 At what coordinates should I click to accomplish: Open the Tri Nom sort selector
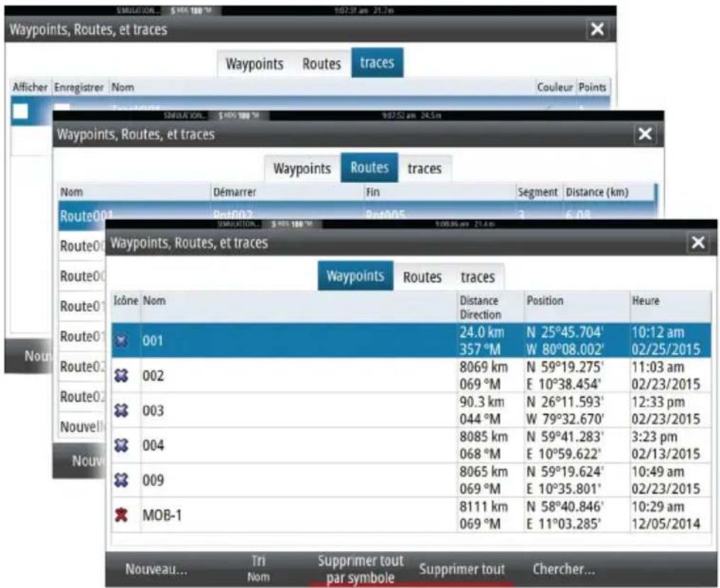258,569
